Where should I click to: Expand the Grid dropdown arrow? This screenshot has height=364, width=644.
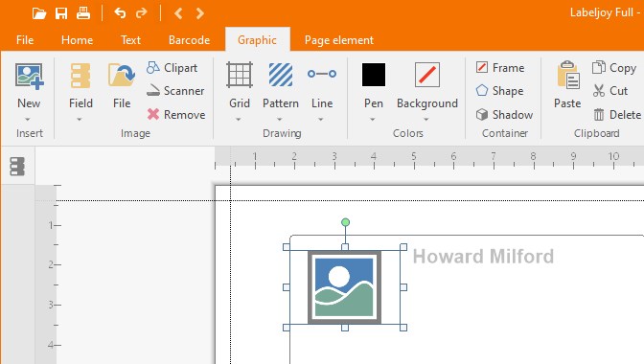[239, 120]
